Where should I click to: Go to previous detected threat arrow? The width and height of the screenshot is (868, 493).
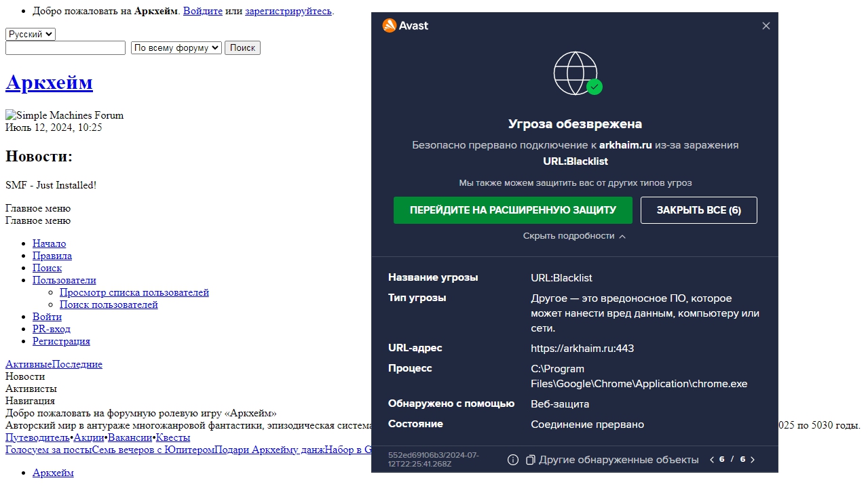(712, 460)
